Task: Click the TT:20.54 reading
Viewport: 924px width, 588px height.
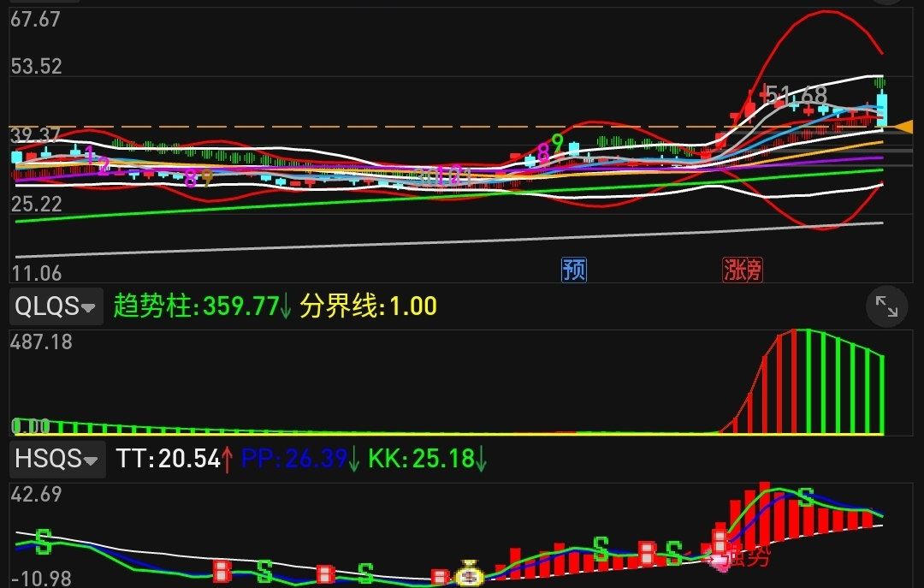Action: click(175, 459)
